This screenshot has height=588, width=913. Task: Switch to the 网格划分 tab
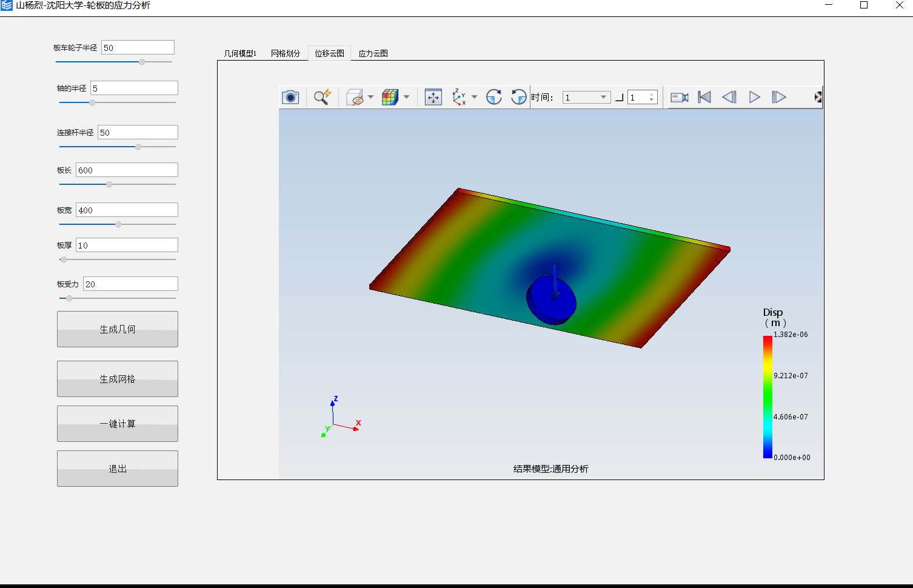click(286, 53)
